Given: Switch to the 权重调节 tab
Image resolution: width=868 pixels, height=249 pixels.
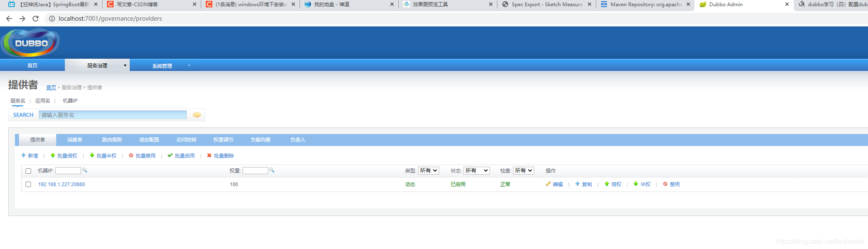Looking at the screenshot, I should coord(224,140).
